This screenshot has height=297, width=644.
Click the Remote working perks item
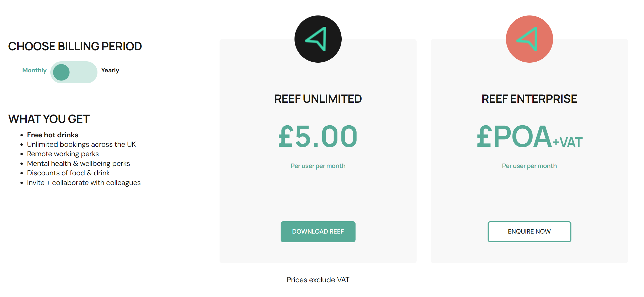pyautogui.click(x=63, y=154)
